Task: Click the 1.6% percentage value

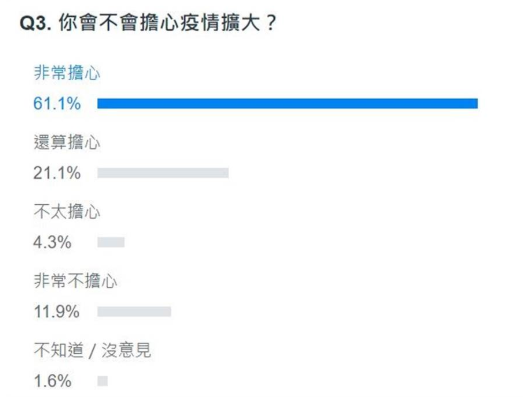Action: click(53, 381)
